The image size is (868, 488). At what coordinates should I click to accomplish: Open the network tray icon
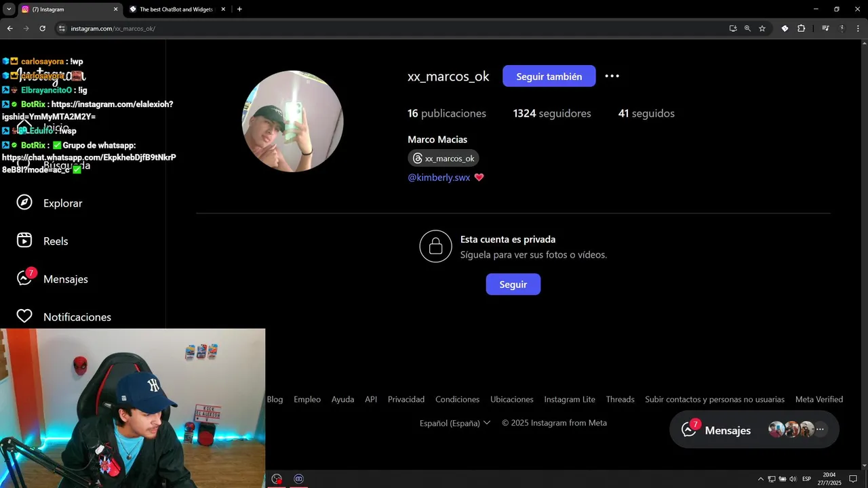pyautogui.click(x=772, y=479)
